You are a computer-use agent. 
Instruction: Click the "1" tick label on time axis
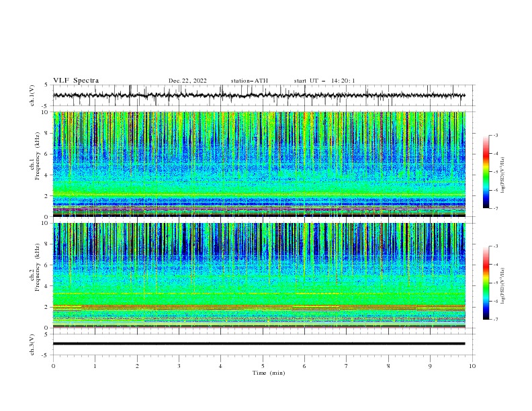point(95,366)
